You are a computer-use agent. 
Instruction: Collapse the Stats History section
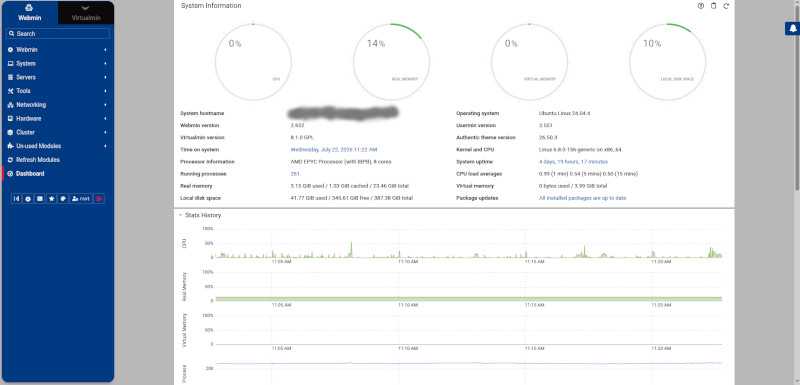click(180, 215)
